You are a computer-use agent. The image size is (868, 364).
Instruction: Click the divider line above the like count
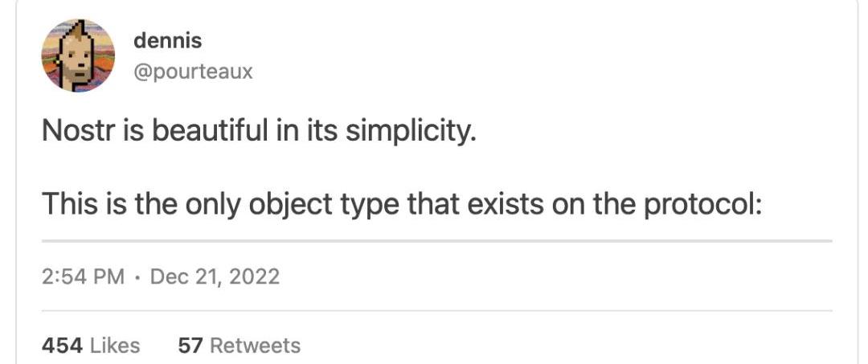tap(436, 311)
